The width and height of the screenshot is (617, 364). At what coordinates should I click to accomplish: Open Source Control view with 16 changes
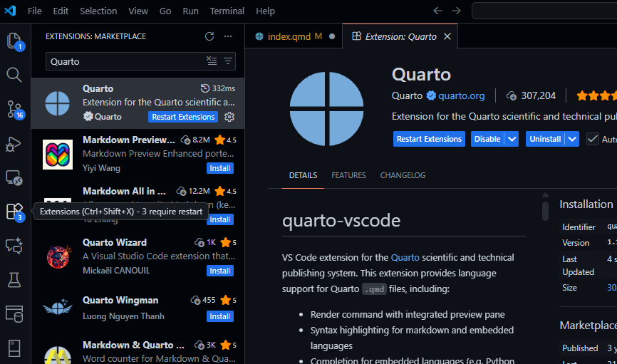14,108
